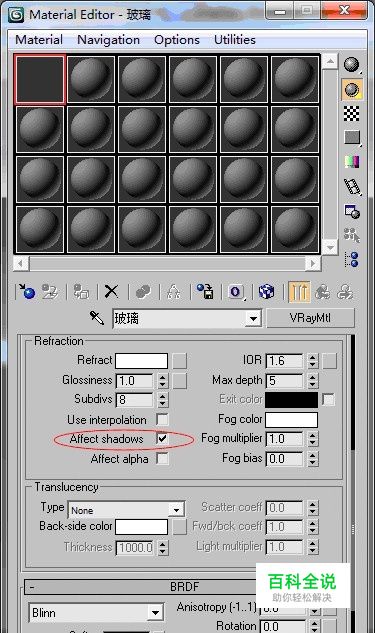
Task: Toggle the checkered Background icon
Action: [x=352, y=113]
